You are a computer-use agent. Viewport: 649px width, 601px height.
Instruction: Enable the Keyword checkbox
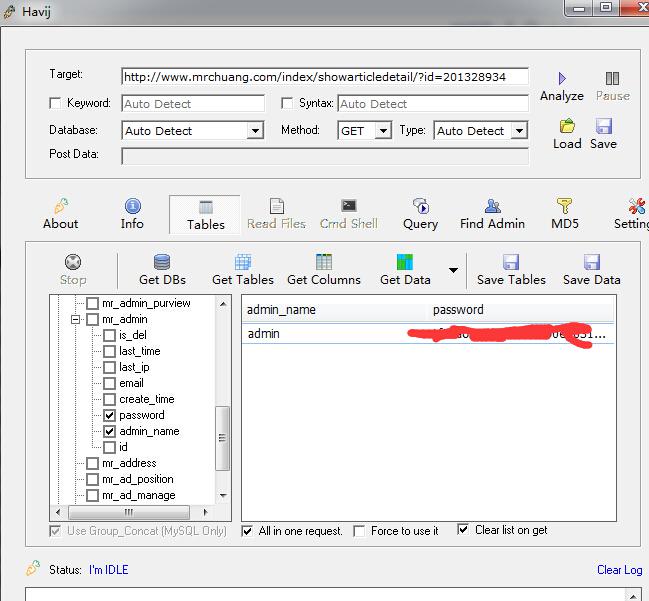(x=55, y=103)
